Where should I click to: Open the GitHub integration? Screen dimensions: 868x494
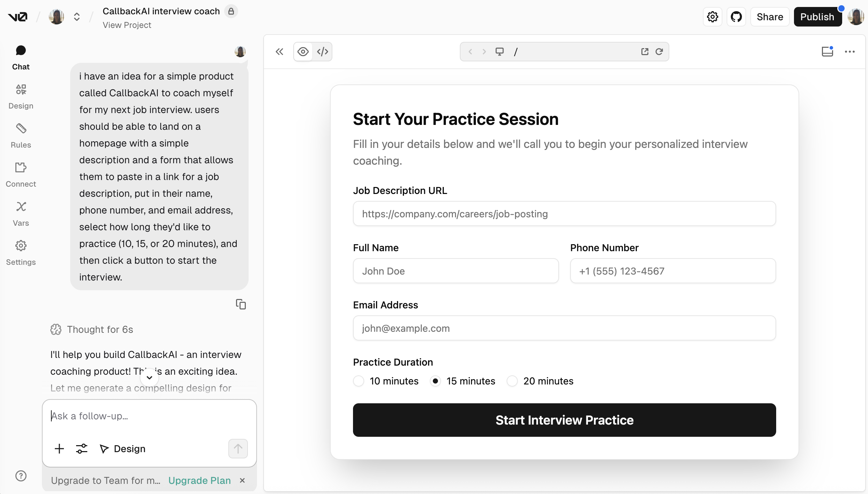[x=736, y=16]
